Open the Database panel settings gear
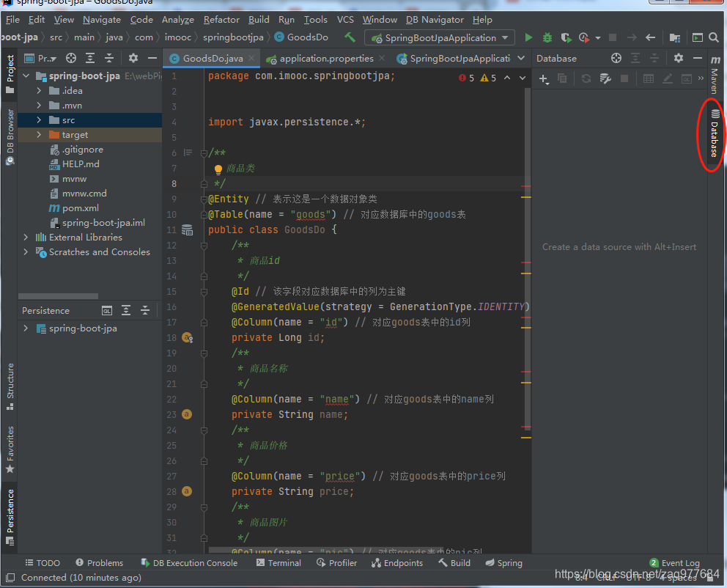 pos(678,58)
